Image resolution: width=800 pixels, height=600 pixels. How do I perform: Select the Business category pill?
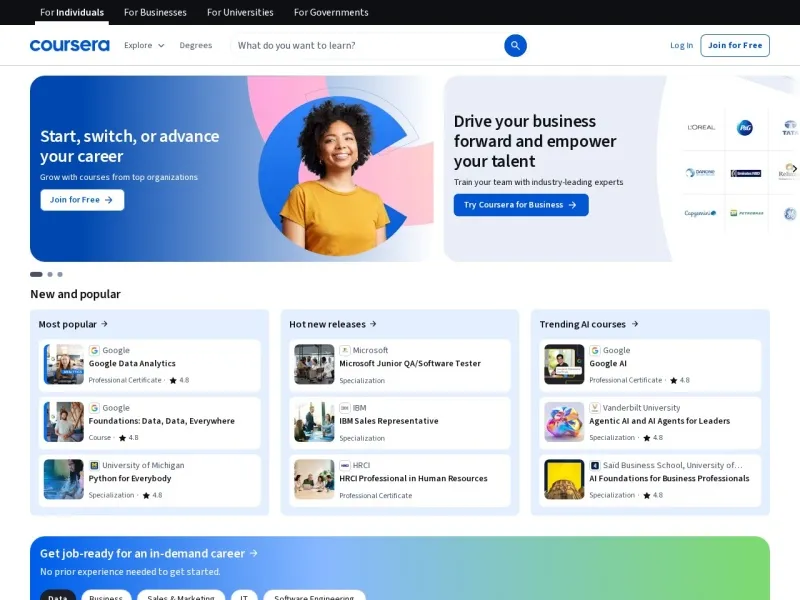(106, 596)
